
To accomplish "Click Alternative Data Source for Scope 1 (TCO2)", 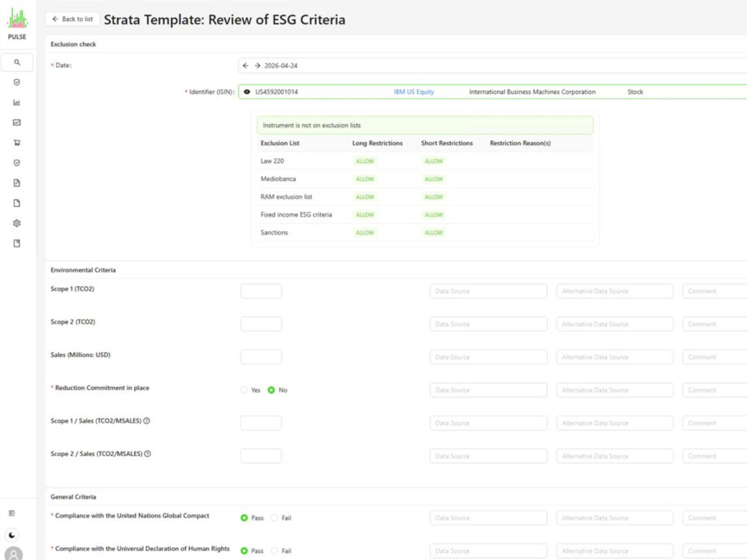I will coord(615,291).
